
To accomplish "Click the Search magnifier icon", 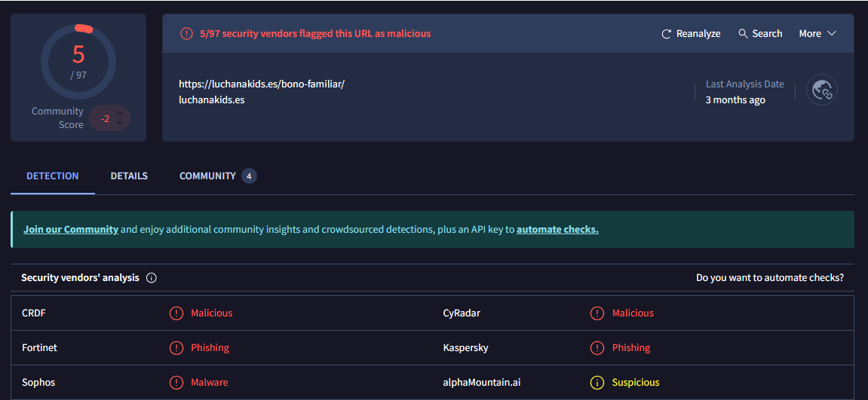I will coord(743,34).
